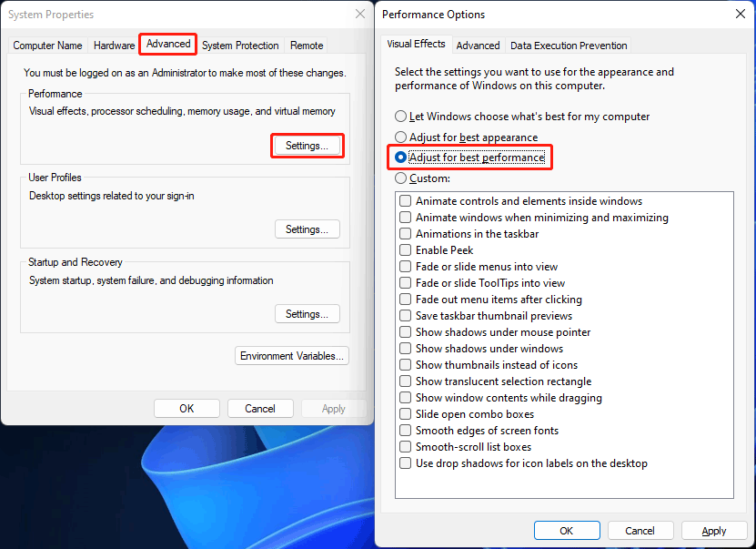Screen dimensions: 756x549
Task: Confirm System Properties with OK
Action: (186, 408)
